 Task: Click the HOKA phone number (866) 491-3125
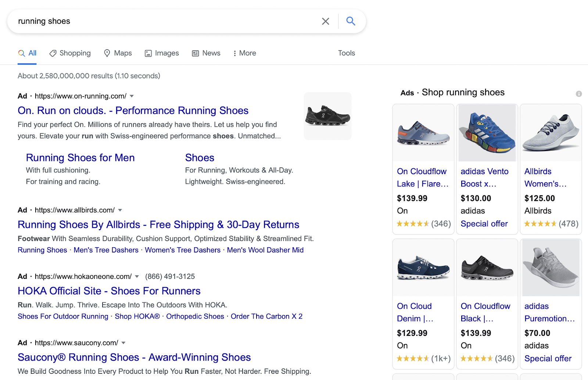[x=170, y=276]
